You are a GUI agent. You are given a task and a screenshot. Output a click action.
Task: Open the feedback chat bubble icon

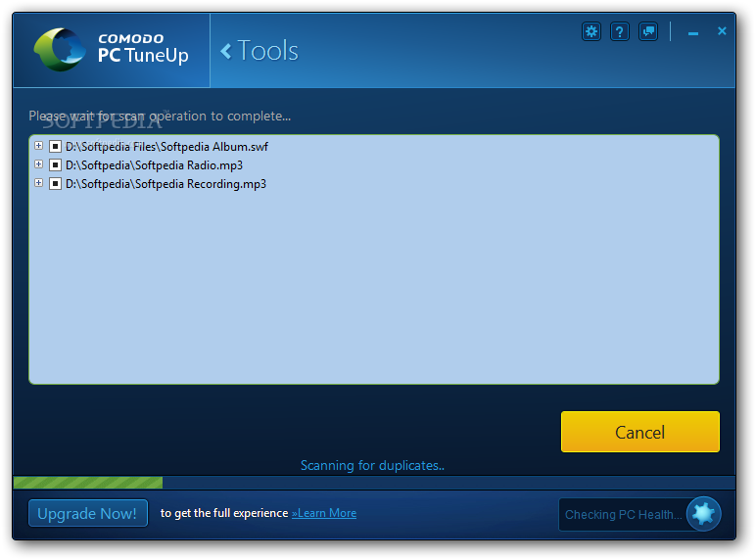tap(648, 31)
